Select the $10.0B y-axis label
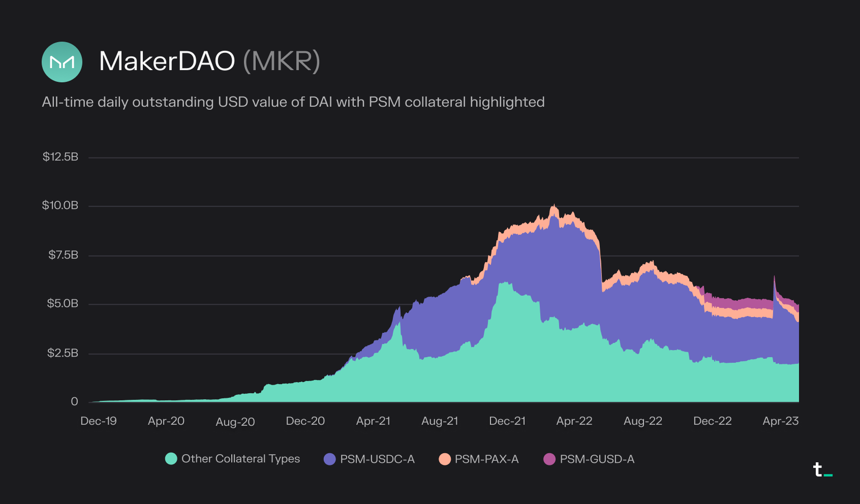The height and width of the screenshot is (504, 860). point(60,205)
